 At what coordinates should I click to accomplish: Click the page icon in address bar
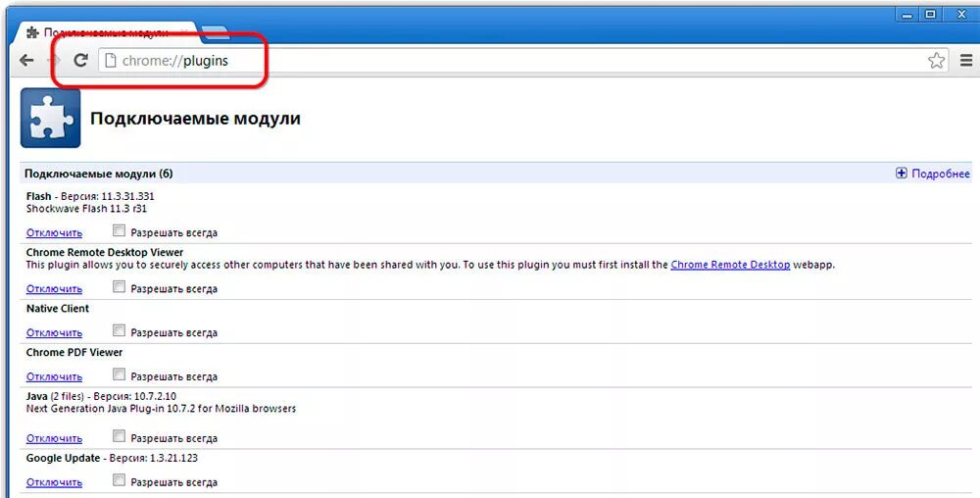pos(111,61)
